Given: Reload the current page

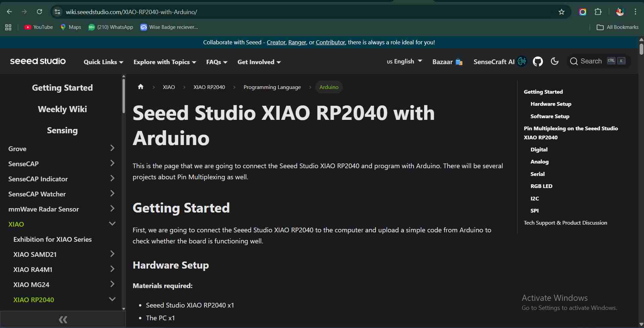Looking at the screenshot, I should click(39, 12).
